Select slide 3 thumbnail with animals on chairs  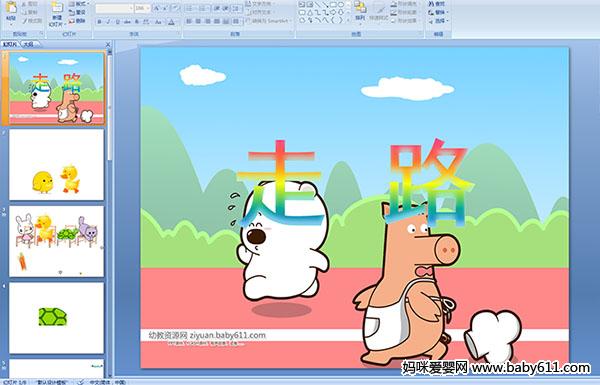click(56, 241)
